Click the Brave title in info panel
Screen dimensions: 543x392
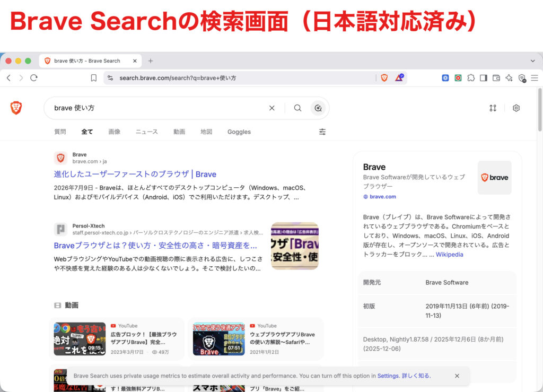tap(374, 167)
